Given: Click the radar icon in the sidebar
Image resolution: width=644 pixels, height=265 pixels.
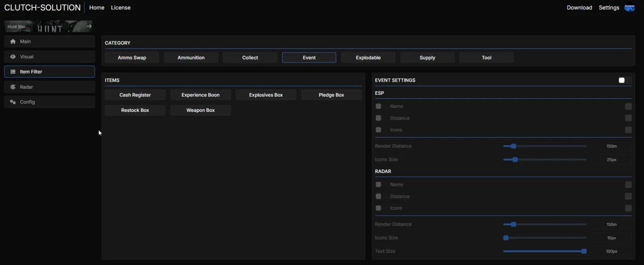Looking at the screenshot, I should point(13,87).
